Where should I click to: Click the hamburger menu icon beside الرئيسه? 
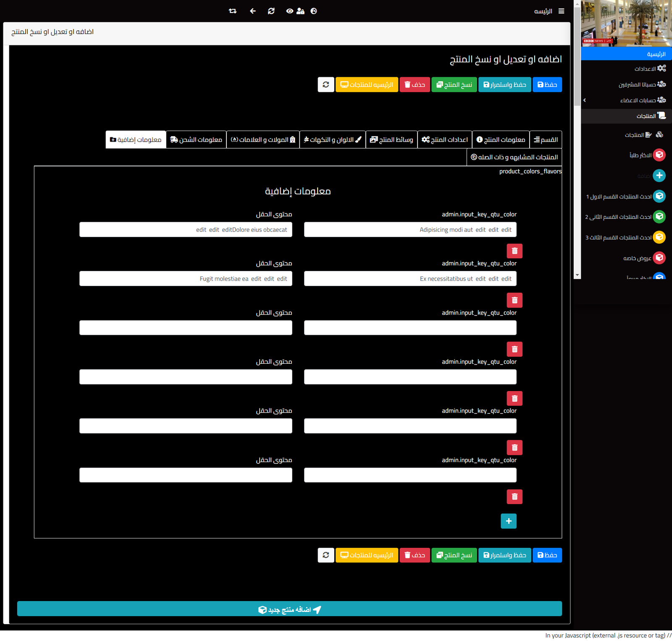point(561,11)
